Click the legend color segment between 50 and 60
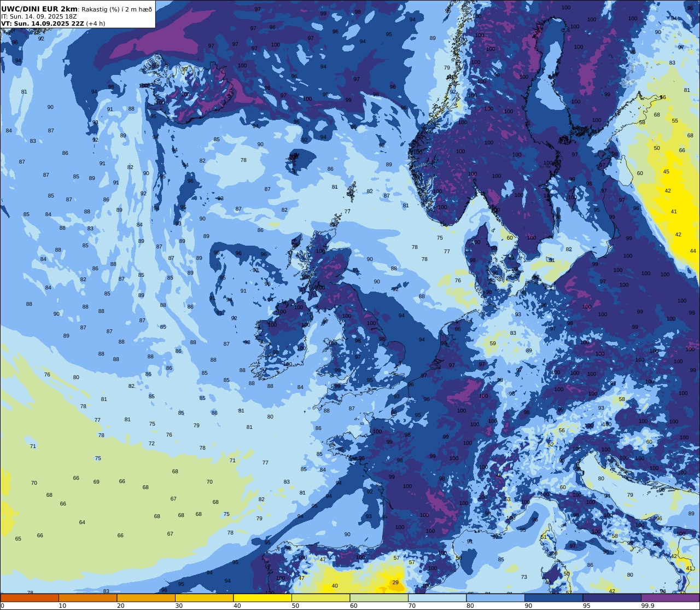 tap(320, 597)
